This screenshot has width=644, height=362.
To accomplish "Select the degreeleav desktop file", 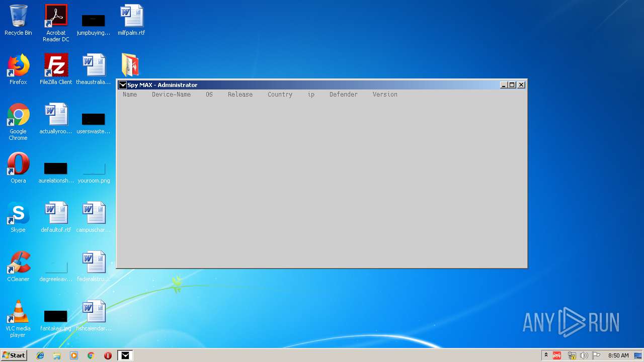I will click(x=56, y=270).
